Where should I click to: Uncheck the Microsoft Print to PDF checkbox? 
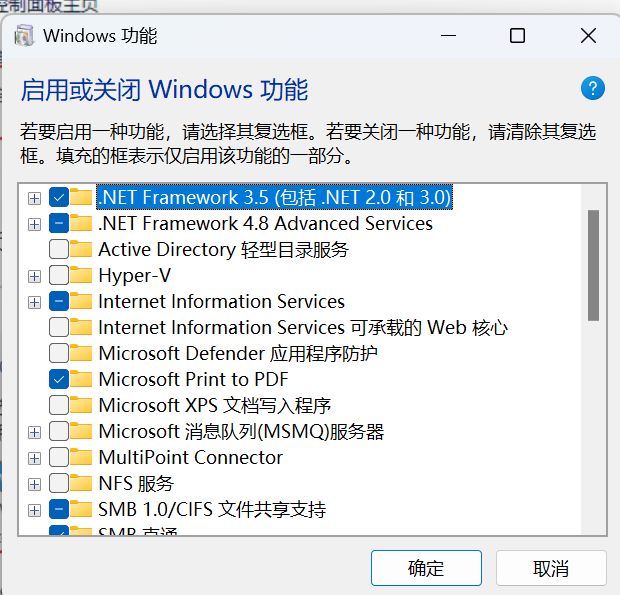point(59,379)
